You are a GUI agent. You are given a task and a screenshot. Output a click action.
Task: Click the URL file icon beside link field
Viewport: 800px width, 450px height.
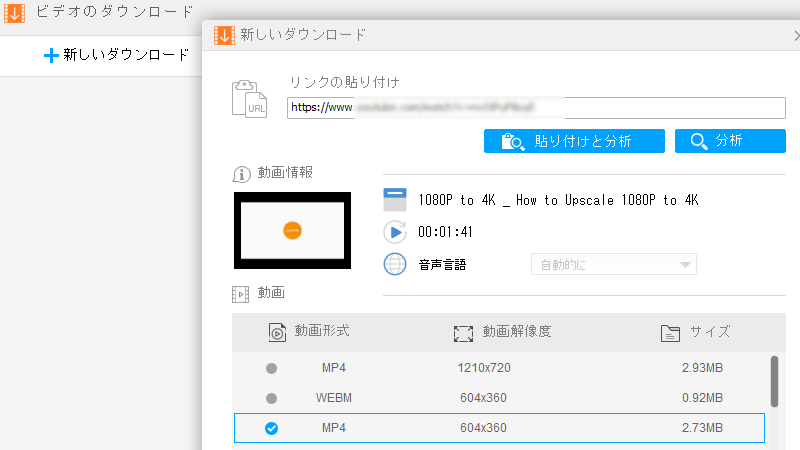click(x=248, y=101)
